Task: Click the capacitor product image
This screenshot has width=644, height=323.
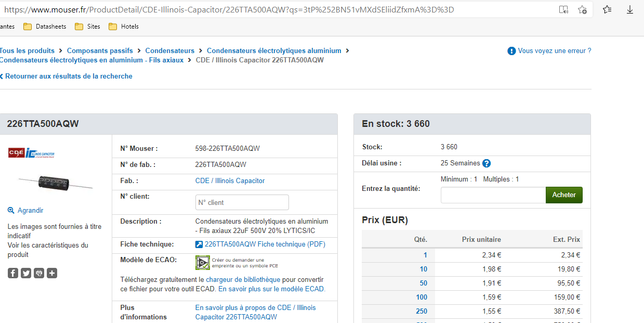Action: click(55, 182)
